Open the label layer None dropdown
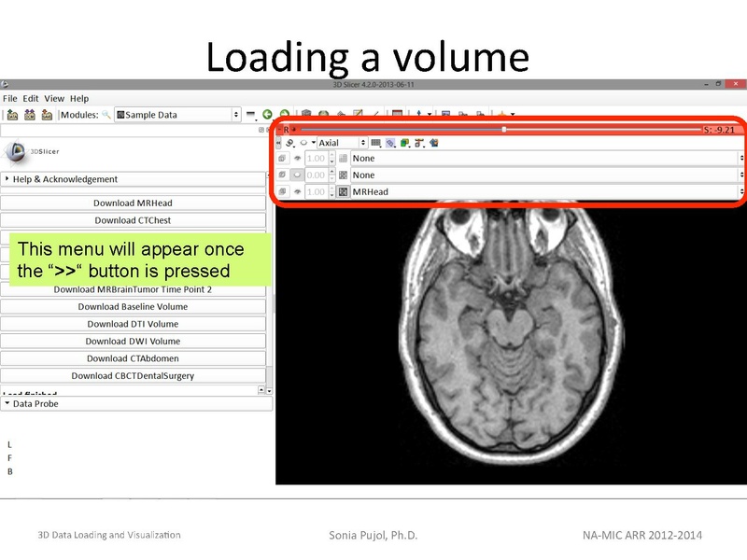Image resolution: width=747 pixels, height=560 pixels. (x=547, y=159)
